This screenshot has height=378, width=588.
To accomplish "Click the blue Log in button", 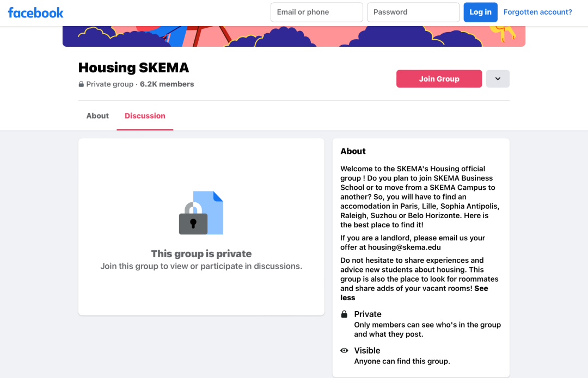I will pyautogui.click(x=480, y=13).
